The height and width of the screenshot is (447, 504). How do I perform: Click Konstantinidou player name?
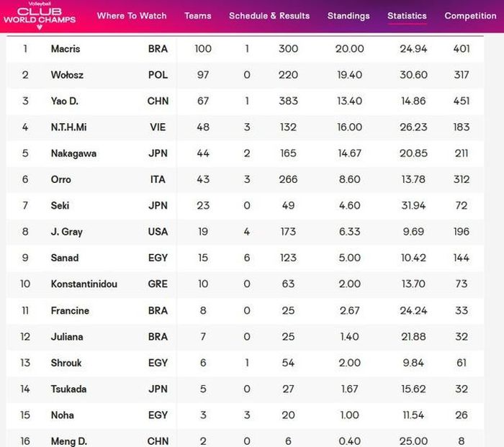pos(84,284)
